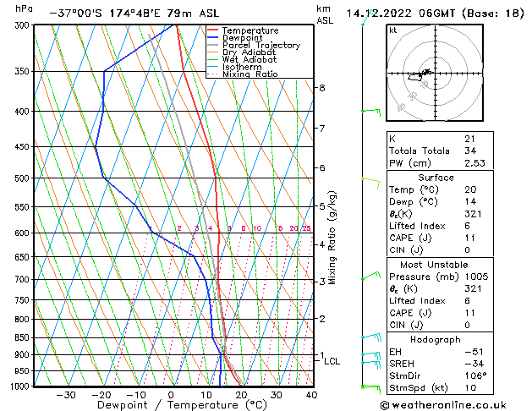
Task: Click the surface Temp (°C) value 20
Action: 470,189
